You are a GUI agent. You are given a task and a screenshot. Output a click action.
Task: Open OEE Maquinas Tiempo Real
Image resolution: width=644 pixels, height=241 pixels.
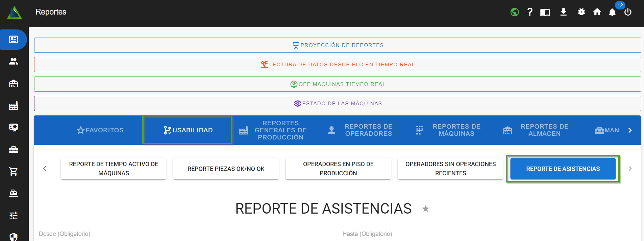click(337, 84)
